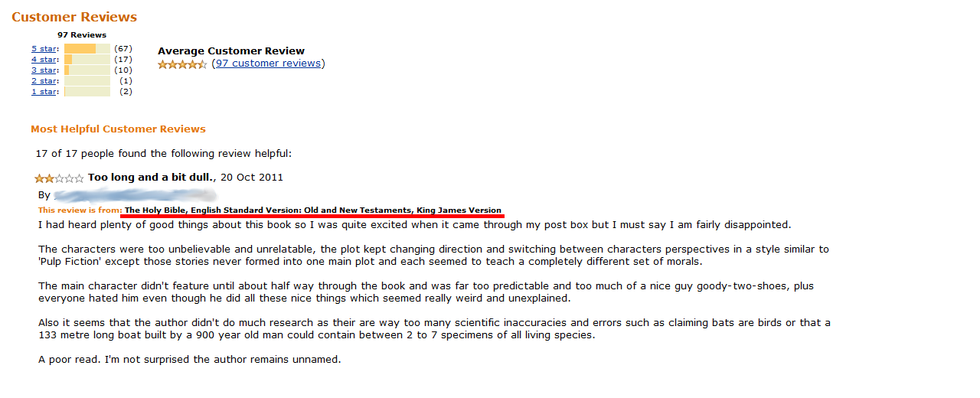Click the average star rating icon
This screenshot has height=398, width=980.
coord(182,64)
